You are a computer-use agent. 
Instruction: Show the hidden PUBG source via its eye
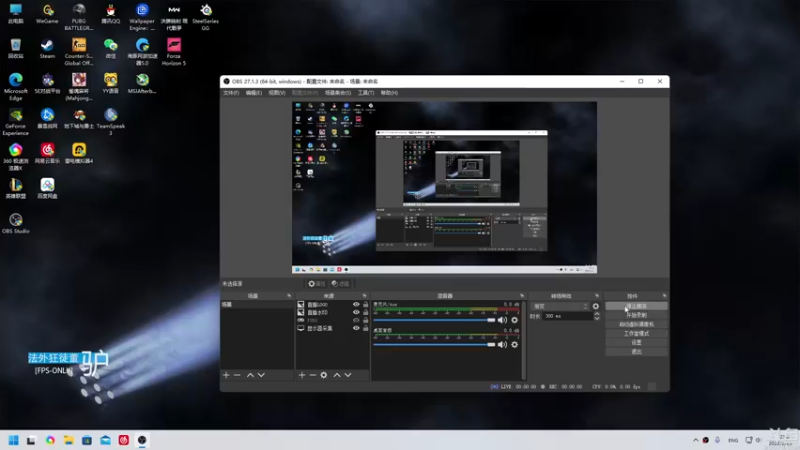(356, 320)
